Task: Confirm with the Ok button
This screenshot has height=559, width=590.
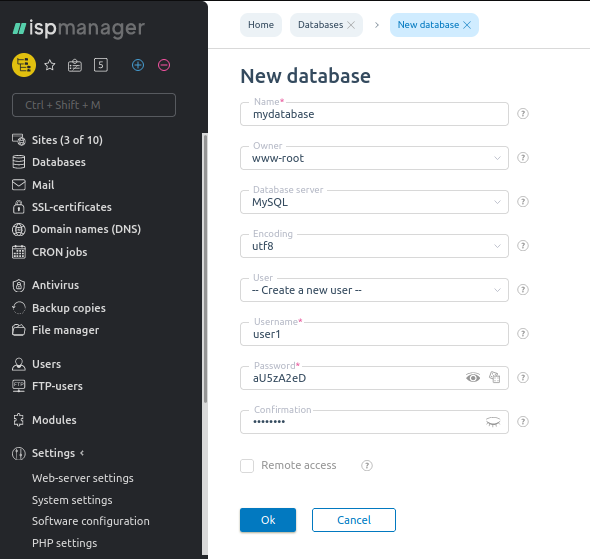Action: point(268,520)
